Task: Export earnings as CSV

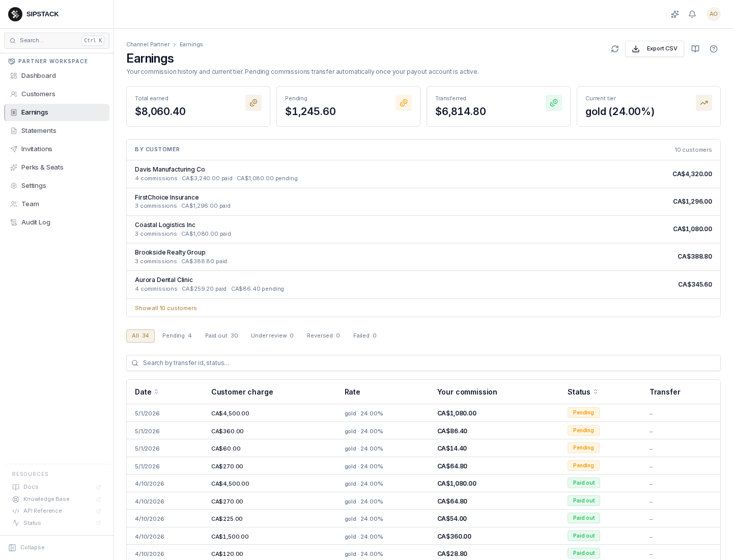Action: (x=655, y=49)
